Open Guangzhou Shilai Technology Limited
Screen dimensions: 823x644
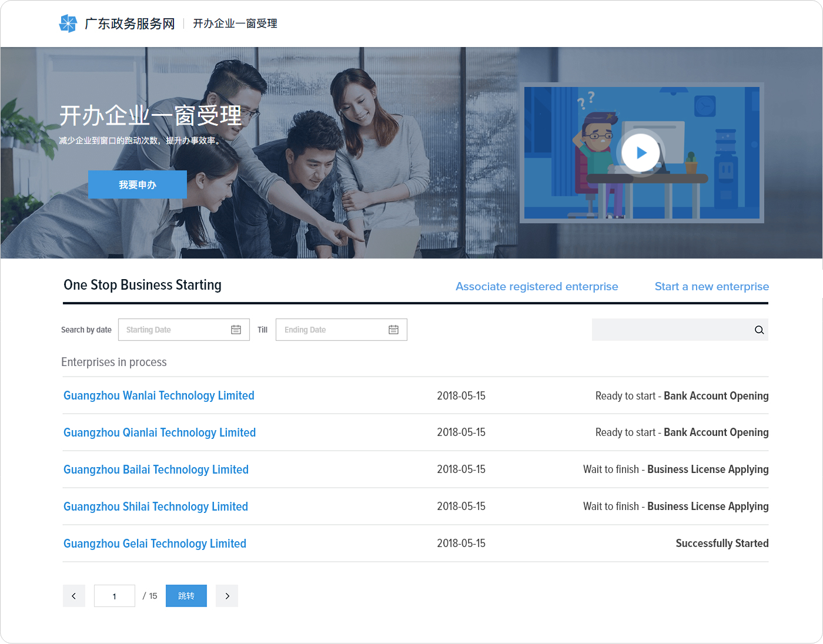click(156, 507)
